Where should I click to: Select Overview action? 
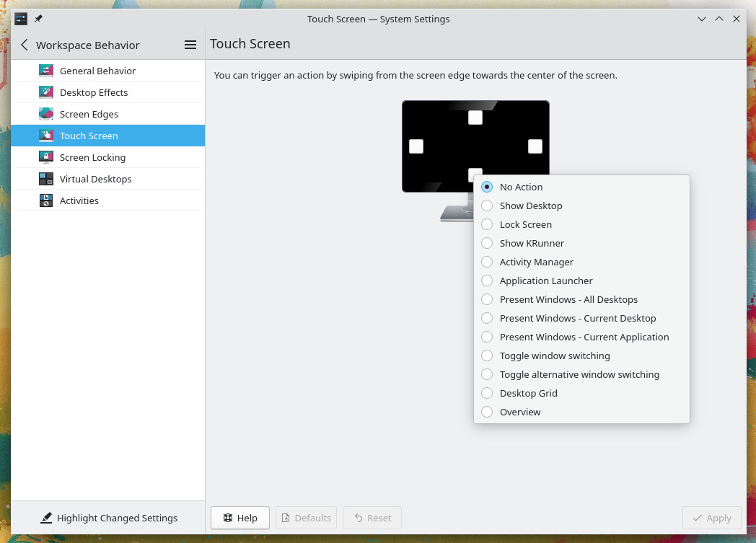click(582, 412)
